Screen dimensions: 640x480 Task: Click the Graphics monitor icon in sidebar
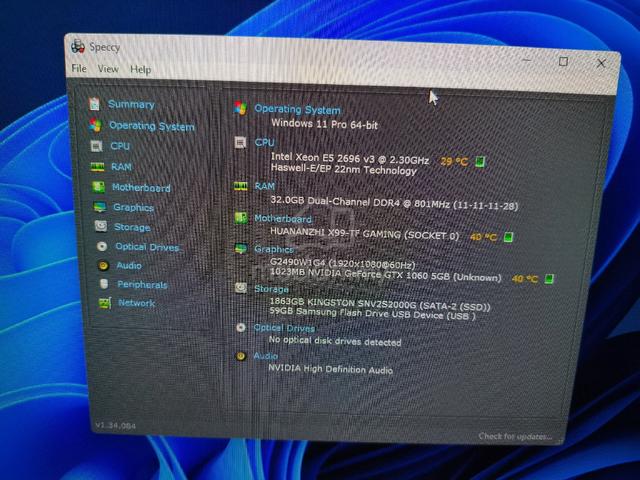[100, 207]
